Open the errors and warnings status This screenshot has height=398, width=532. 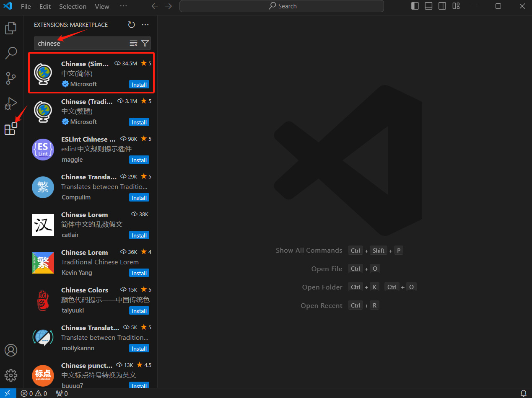pyautogui.click(x=34, y=393)
